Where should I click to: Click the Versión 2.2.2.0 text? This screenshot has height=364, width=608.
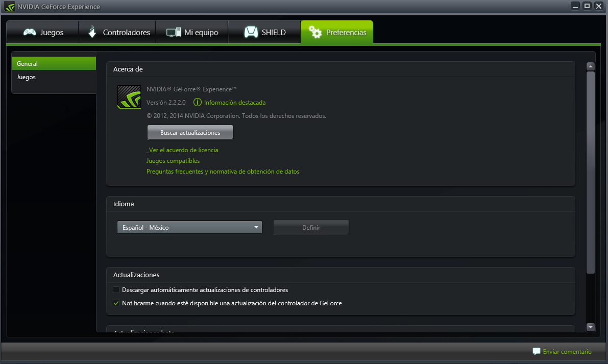click(166, 102)
